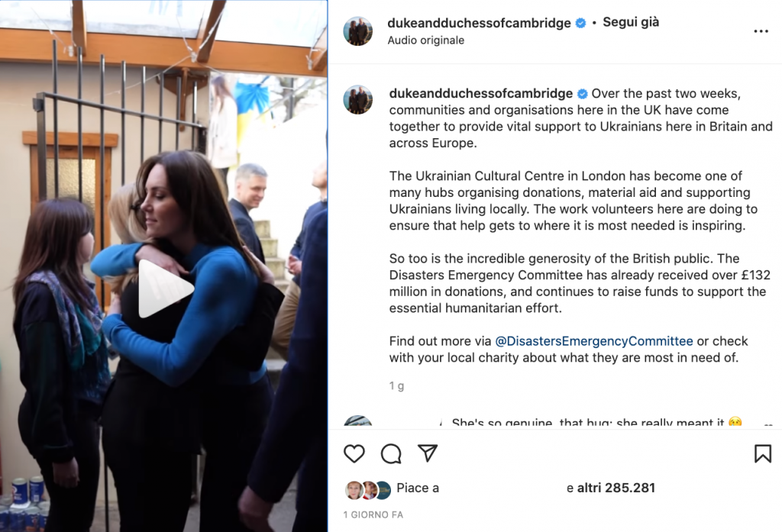Open liker avatars next to Piace a
The image size is (782, 532).
[x=369, y=490]
